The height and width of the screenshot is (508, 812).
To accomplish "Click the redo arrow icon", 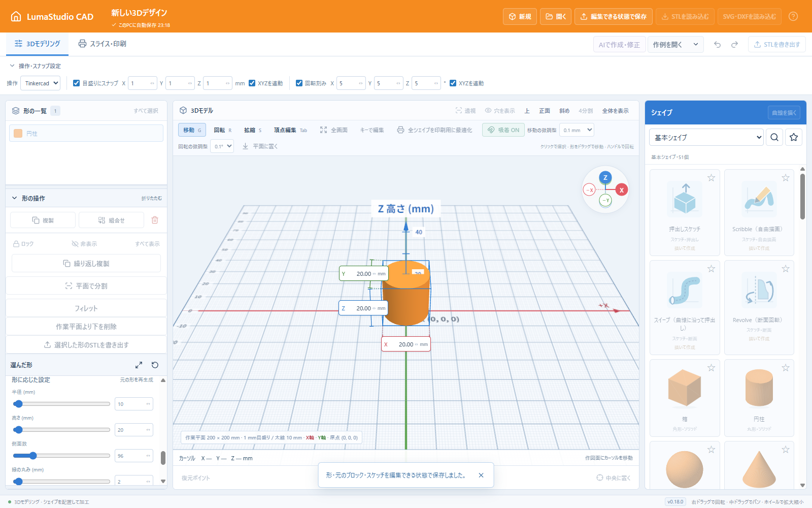I will 734,45.
